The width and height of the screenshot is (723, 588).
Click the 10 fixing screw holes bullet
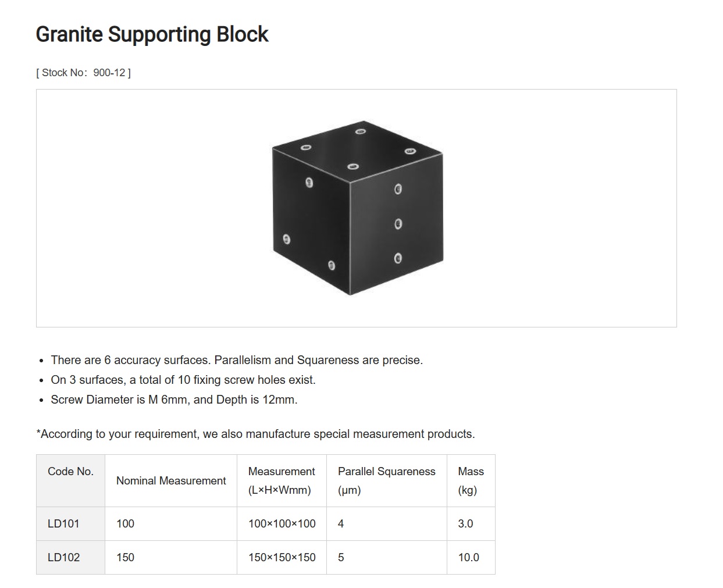[x=183, y=380]
